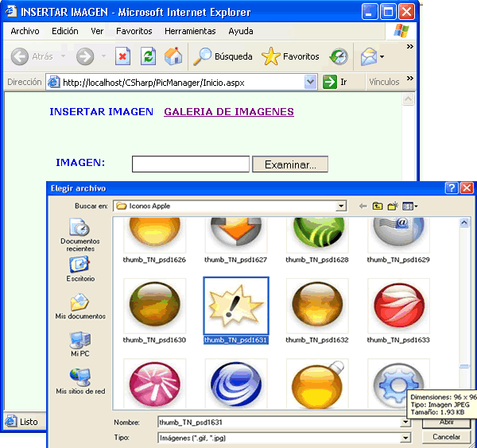Screen dimensions: 477x448
Task: Go up one folder level icon
Action: pyautogui.click(x=378, y=206)
